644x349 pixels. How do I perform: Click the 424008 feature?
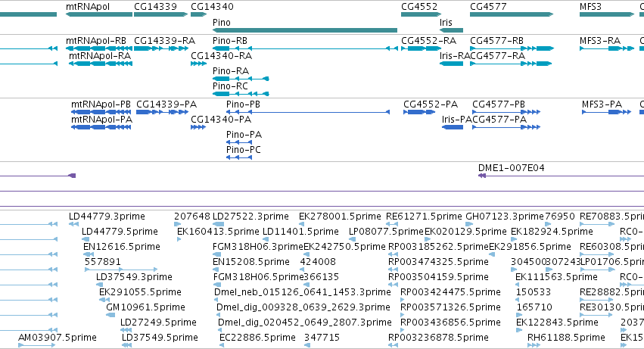[302, 270]
